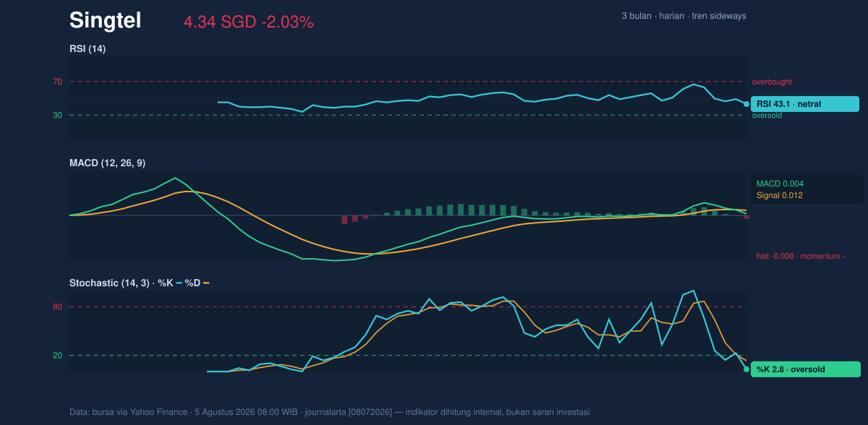This screenshot has width=868, height=425.
Task: Click the 'hist -0.008 · momentum -' label
Action: (801, 256)
